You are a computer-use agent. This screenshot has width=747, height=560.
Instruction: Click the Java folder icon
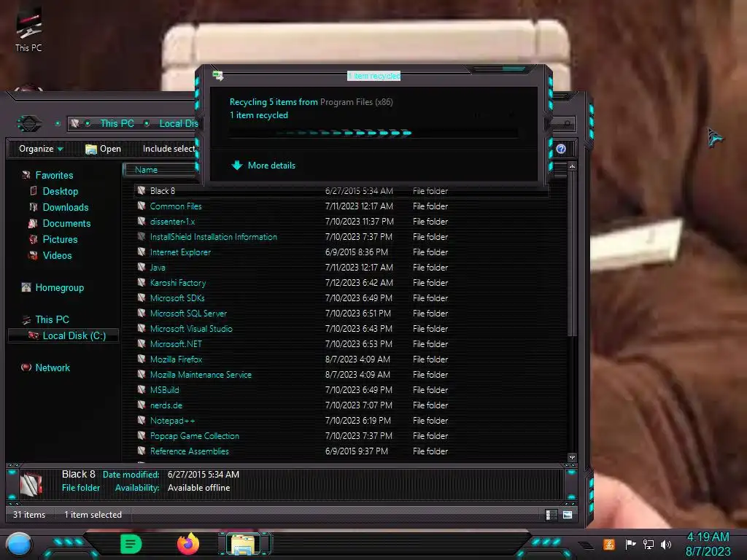click(142, 267)
